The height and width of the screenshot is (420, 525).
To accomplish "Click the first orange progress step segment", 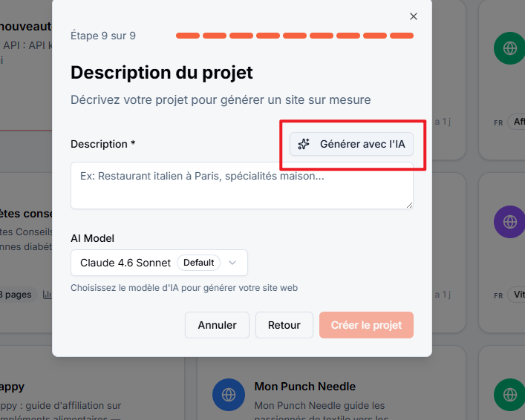I will click(188, 36).
